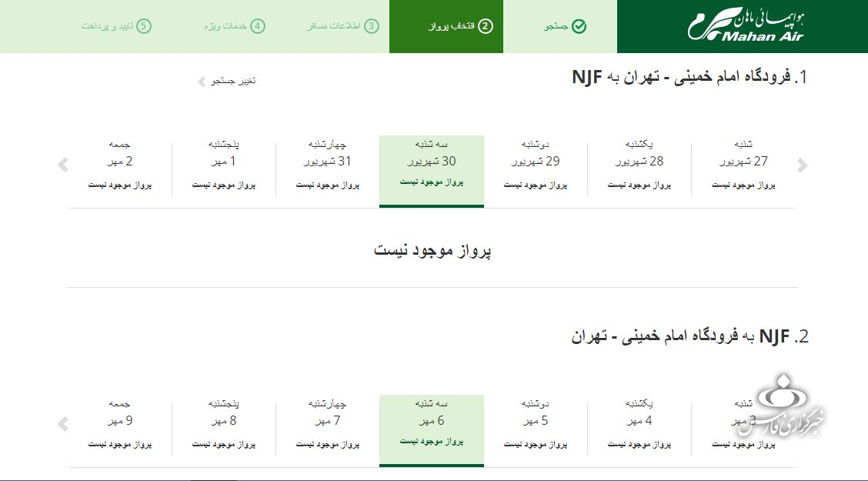This screenshot has height=481, width=868.
Task: Show later return dates with the left arrow
Action: point(63,424)
